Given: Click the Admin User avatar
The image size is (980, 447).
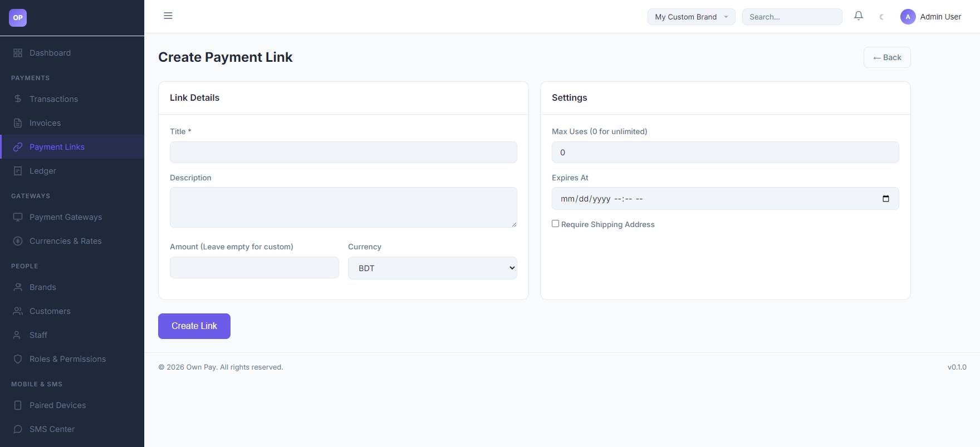Looking at the screenshot, I should [x=908, y=17].
